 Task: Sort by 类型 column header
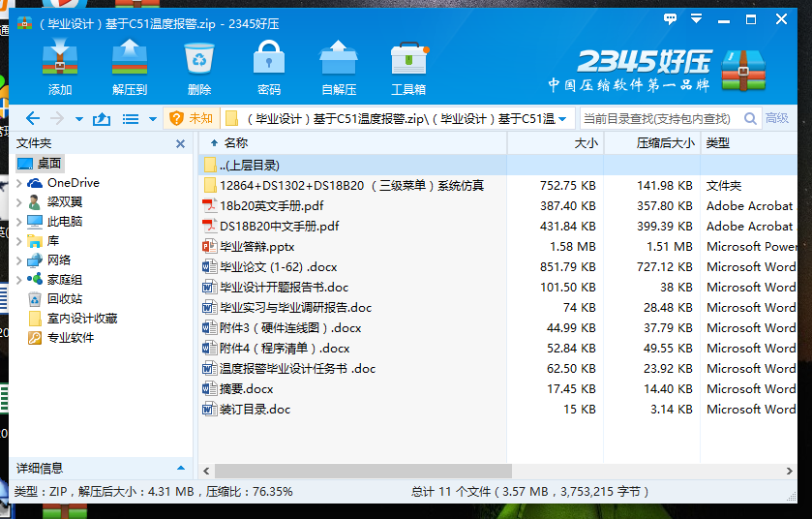click(x=749, y=143)
